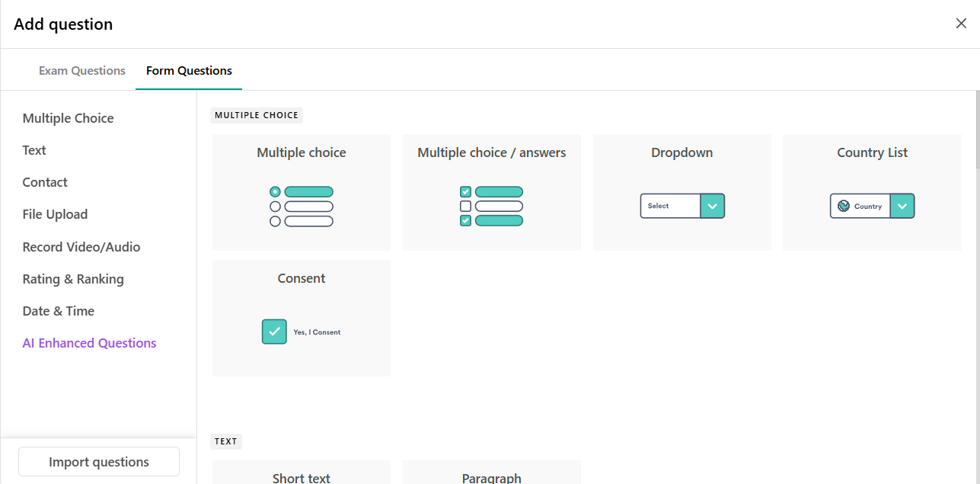Jump to Multiple Choice category in sidebar
980x484 pixels.
[69, 118]
